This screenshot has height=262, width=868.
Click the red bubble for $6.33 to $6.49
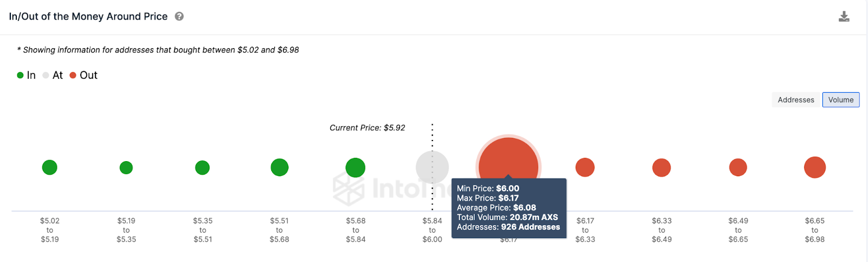coord(661,168)
